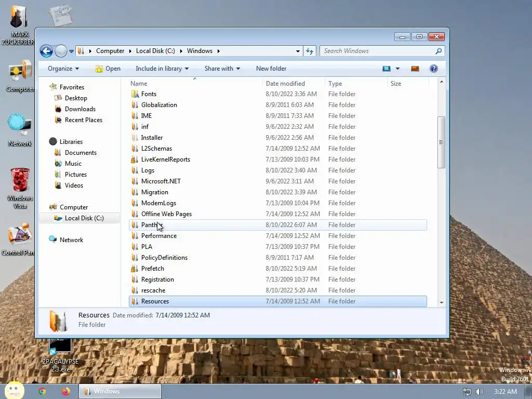Select Local Disk (C:) breadcrumb segment
Viewport: 532px width, 399px height.
(155, 51)
